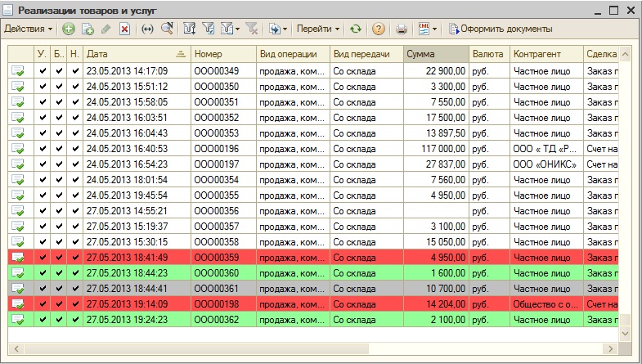The width and height of the screenshot is (642, 364).
Task: Toggle the У. checkmark in row 00000352
Action: pos(43,118)
